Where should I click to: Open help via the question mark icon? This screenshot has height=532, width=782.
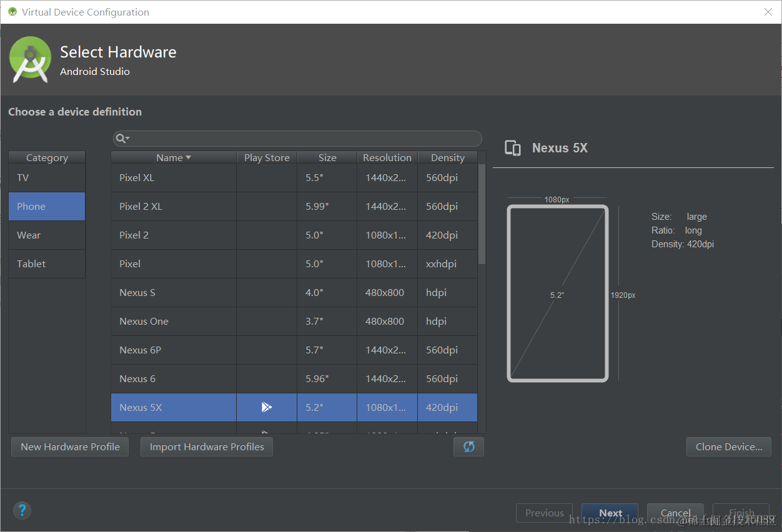click(22, 510)
